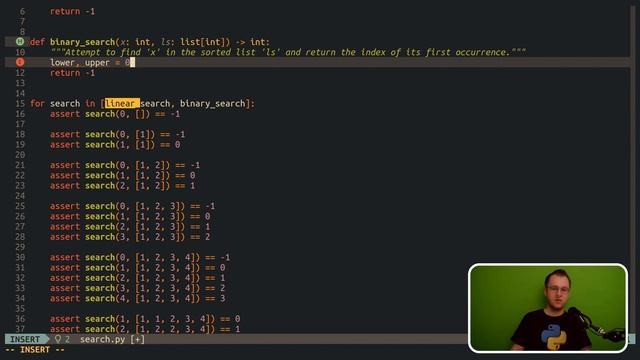Click the search.py [+] file name in status line
The height and width of the screenshot is (360, 640).
click(112, 339)
